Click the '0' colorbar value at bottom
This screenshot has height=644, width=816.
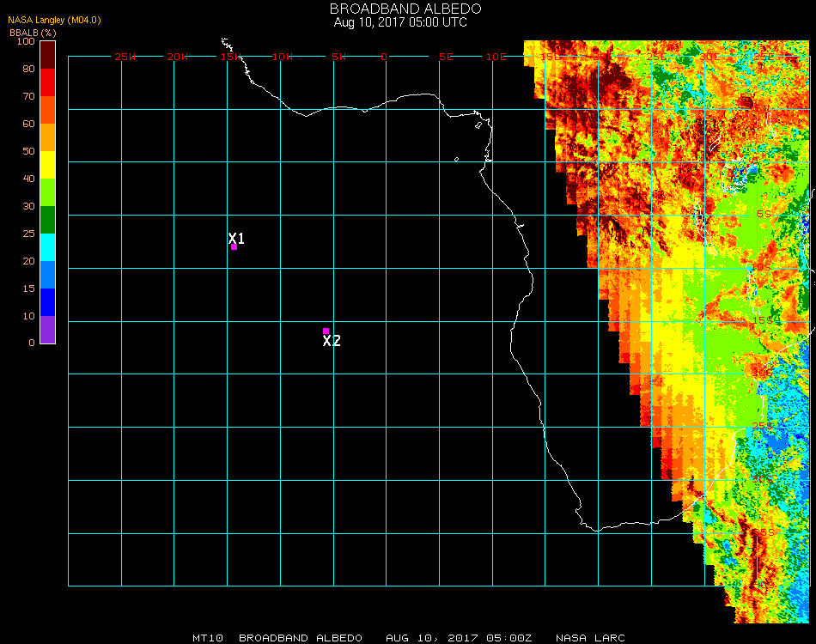pos(32,343)
